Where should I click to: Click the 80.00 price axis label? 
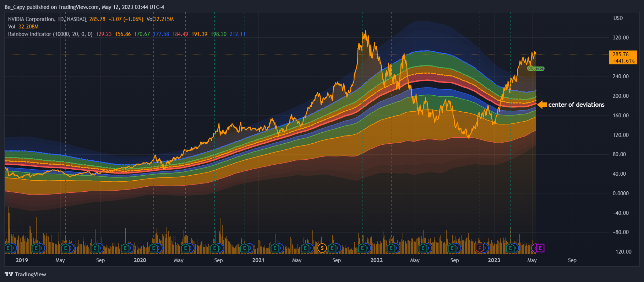[x=619, y=154]
